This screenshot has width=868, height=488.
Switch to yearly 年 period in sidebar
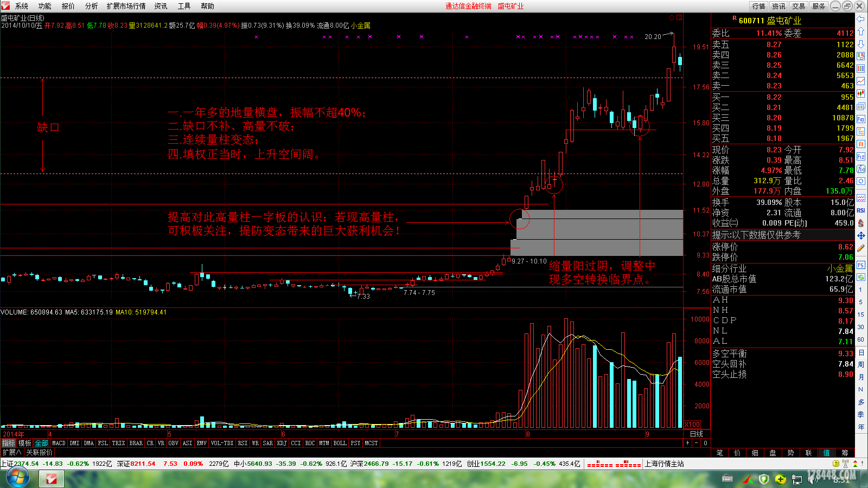point(861,427)
